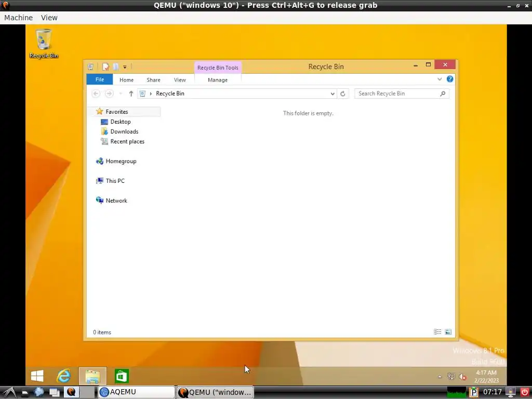Switch to the Share ribbon tab

153,79
